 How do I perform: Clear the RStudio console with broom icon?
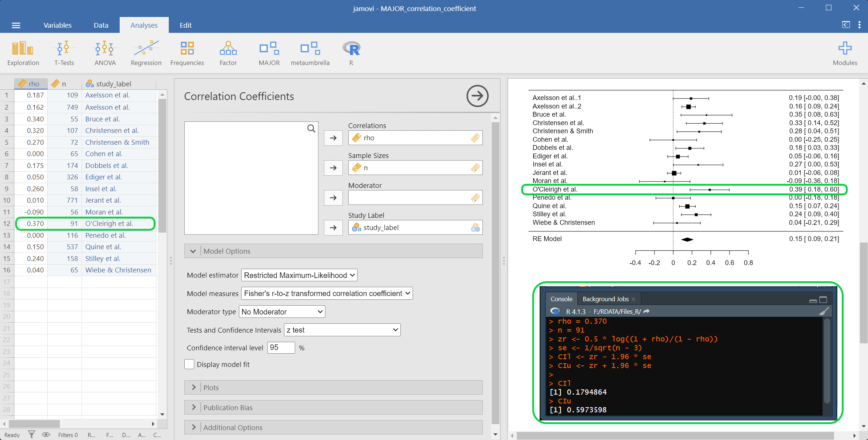coord(824,312)
